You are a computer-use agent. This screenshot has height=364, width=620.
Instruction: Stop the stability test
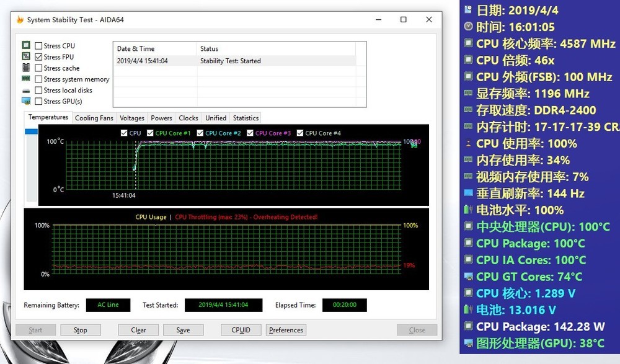point(80,330)
